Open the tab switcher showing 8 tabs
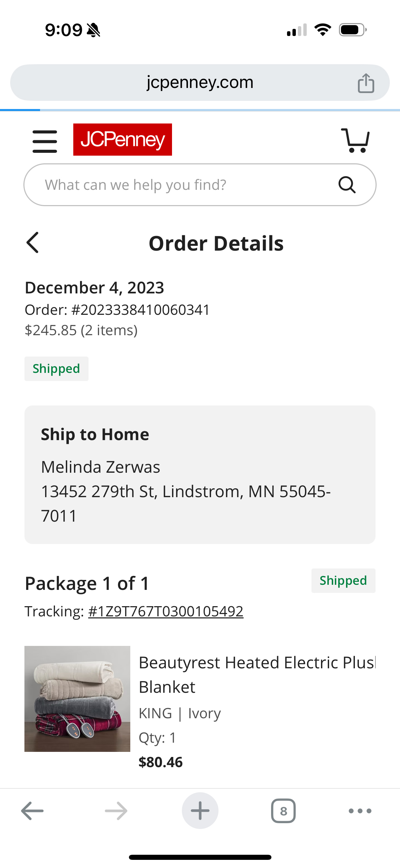 tap(283, 811)
